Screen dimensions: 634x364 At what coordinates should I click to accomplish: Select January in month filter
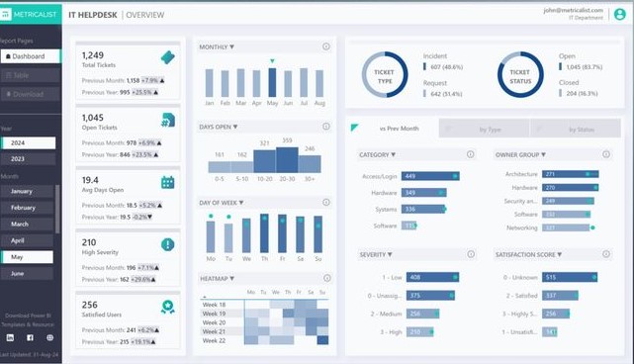[x=27, y=191]
